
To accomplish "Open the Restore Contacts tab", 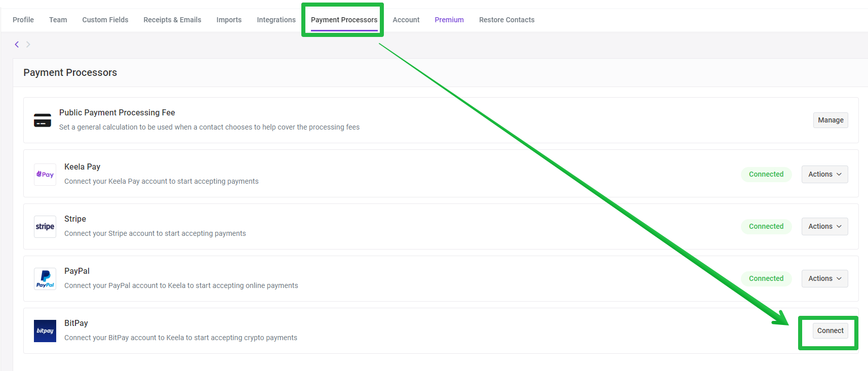I will (507, 20).
